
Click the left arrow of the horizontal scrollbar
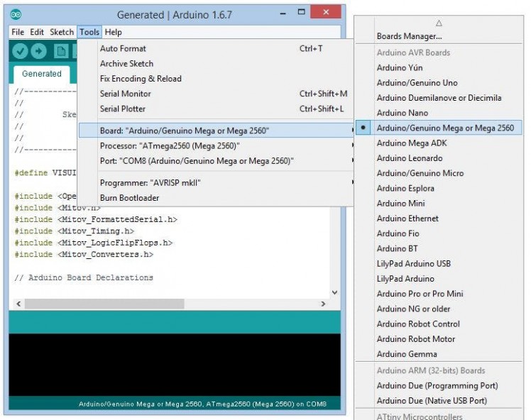[18, 304]
